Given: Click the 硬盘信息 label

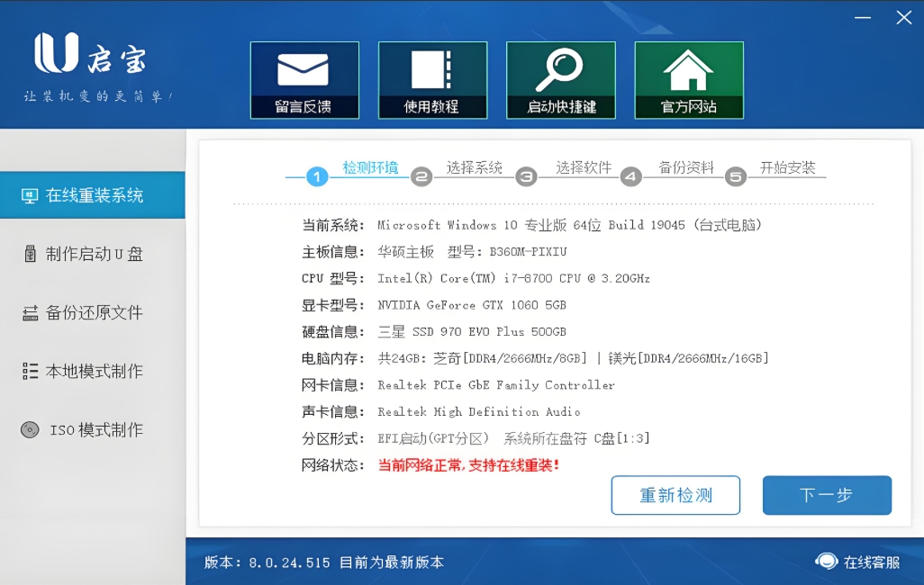Looking at the screenshot, I should 333,332.
